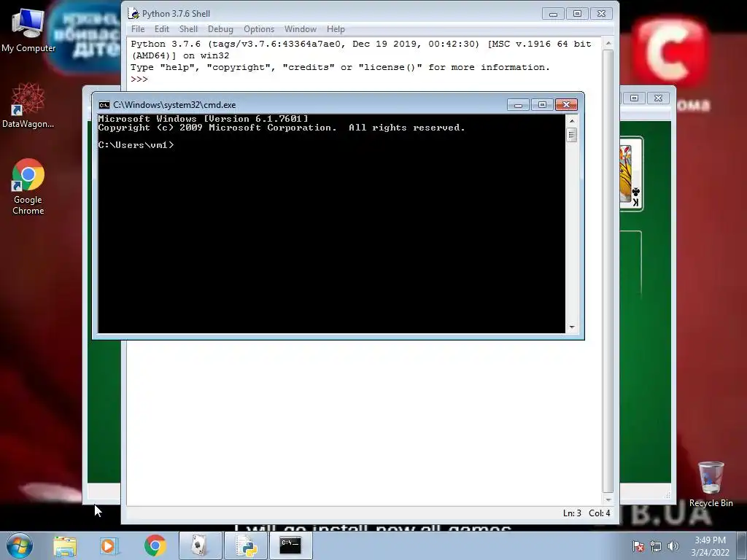
Task: Click the cmd prompt C:\Users\vm1> line
Action: (x=136, y=145)
